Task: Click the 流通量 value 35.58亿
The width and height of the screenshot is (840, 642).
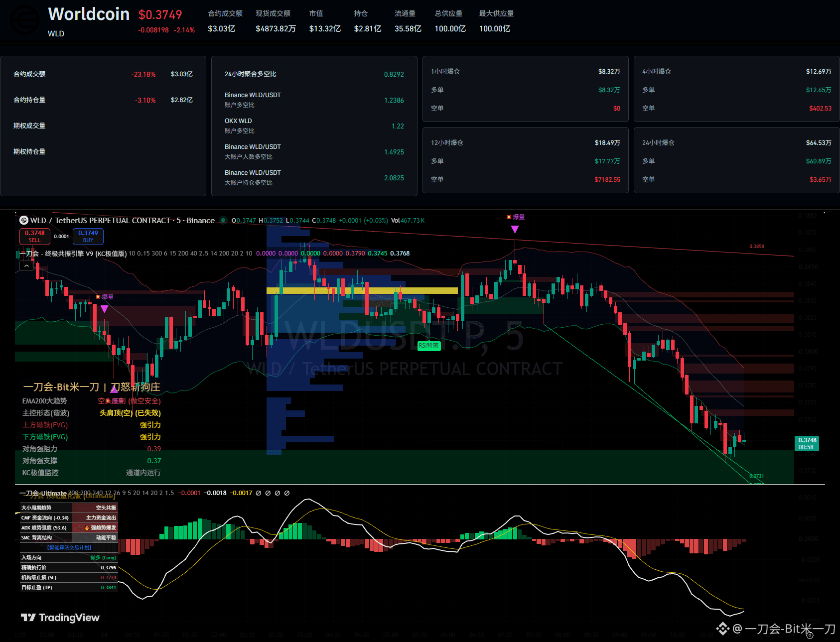Action: (x=408, y=29)
